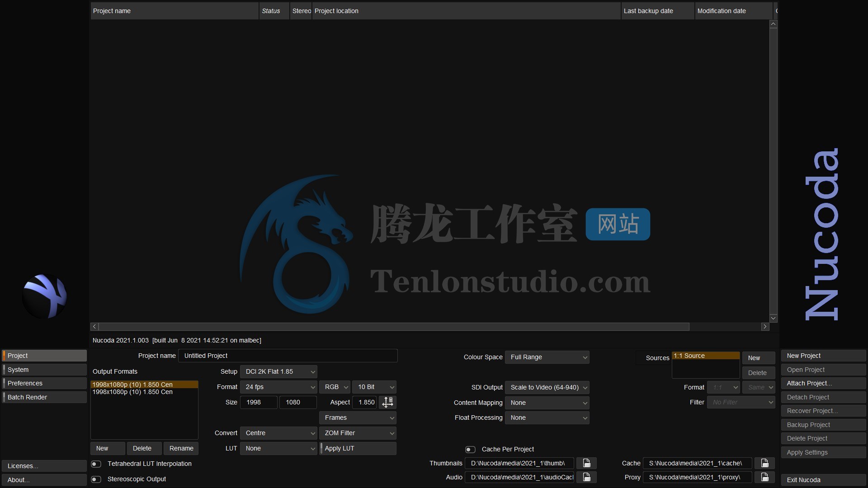The image size is (868, 488).
Task: Browse for Proxy folder path
Action: click(764, 477)
